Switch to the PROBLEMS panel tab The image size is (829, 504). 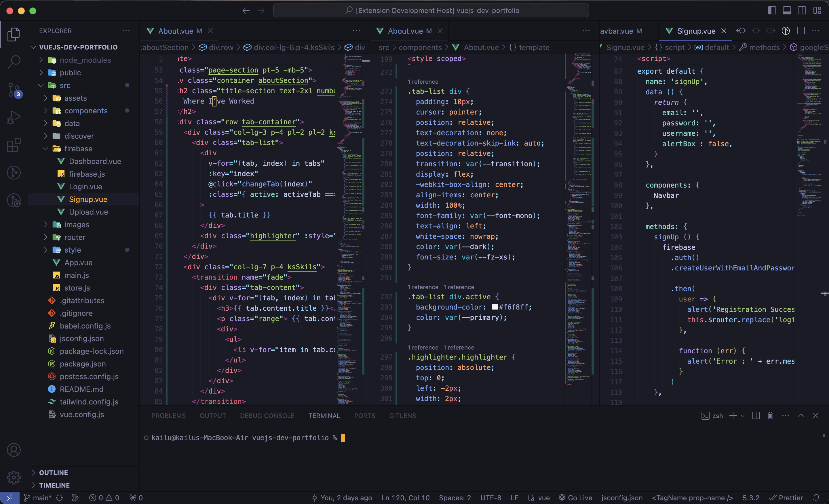point(168,416)
